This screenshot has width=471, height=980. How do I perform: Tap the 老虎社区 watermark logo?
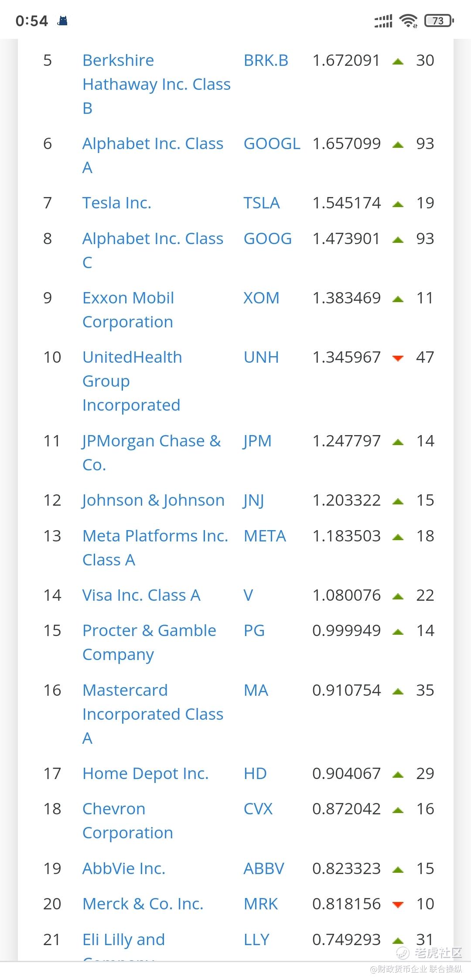pos(429,953)
